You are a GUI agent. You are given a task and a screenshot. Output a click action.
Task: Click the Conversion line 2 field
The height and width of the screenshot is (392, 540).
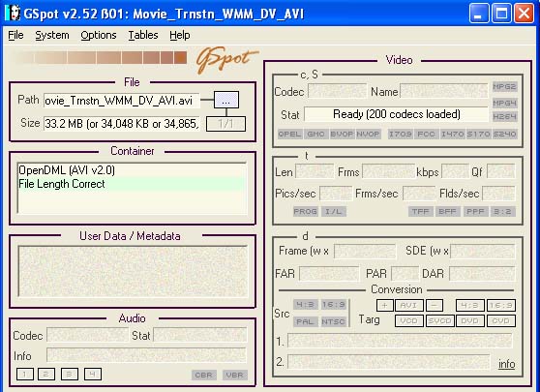(x=389, y=362)
